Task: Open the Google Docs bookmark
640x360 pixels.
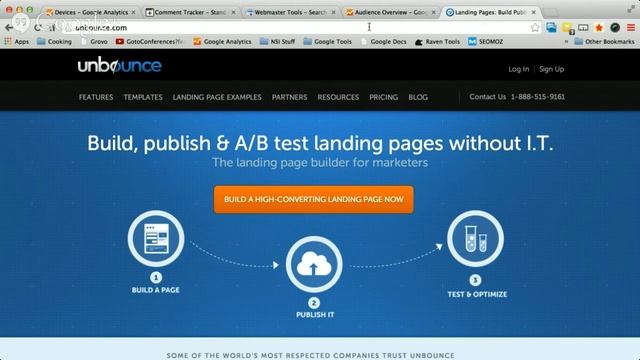Action: coord(384,42)
